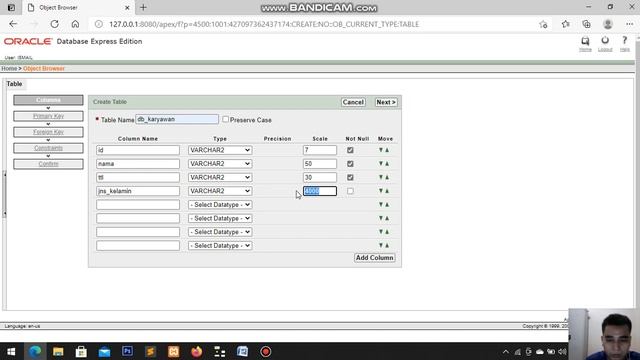Select Foreign Key step in sidebar
The height and width of the screenshot is (360, 640).
click(48, 132)
